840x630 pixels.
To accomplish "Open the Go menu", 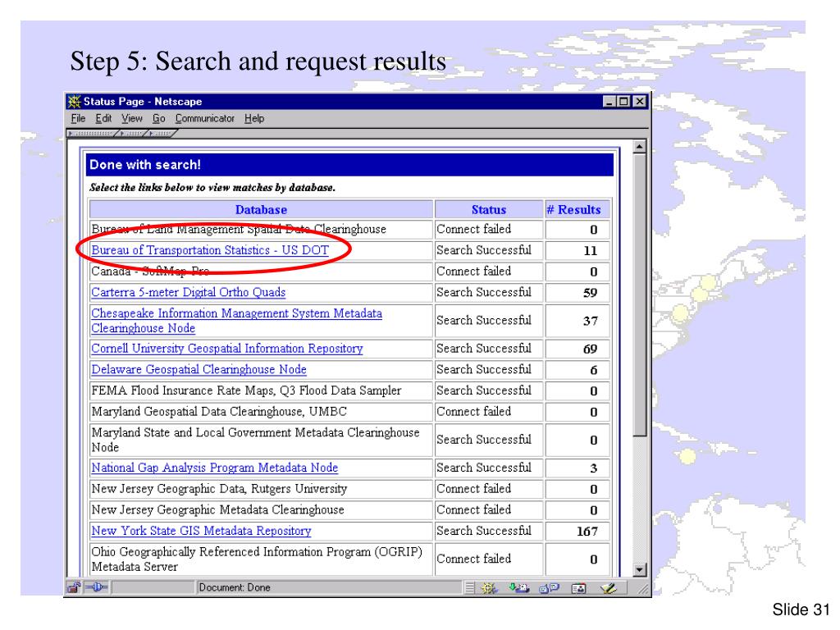I will coord(158,118).
